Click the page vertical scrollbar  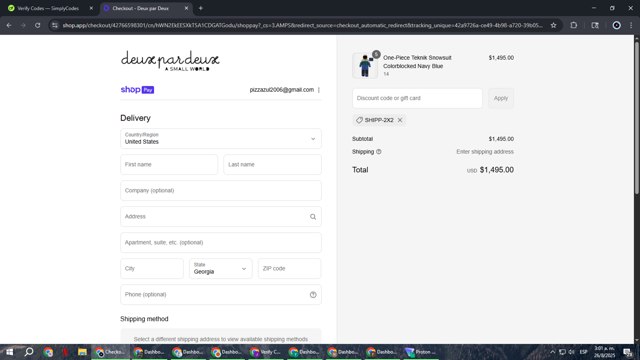click(637, 118)
